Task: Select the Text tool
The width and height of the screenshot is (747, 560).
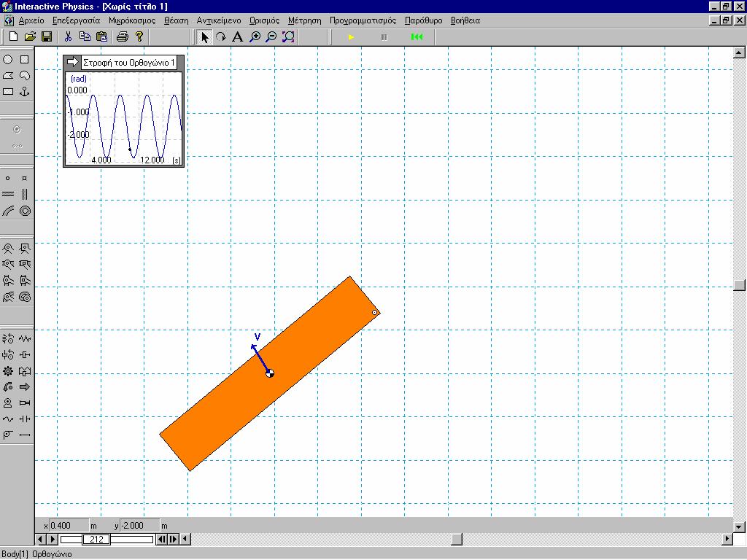Action: pos(238,36)
